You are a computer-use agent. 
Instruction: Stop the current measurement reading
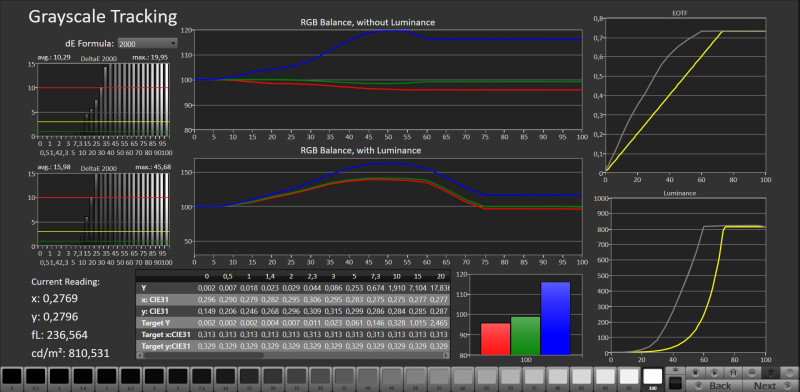tap(695, 373)
